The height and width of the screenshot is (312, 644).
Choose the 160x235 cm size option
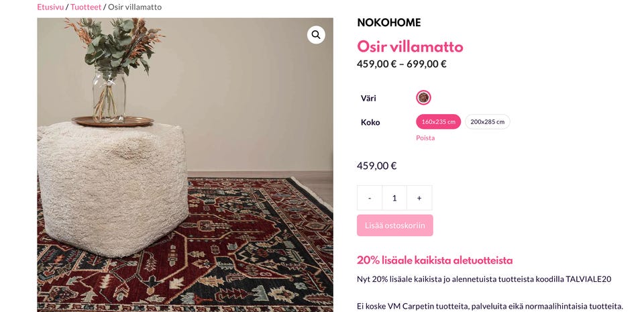(x=438, y=122)
